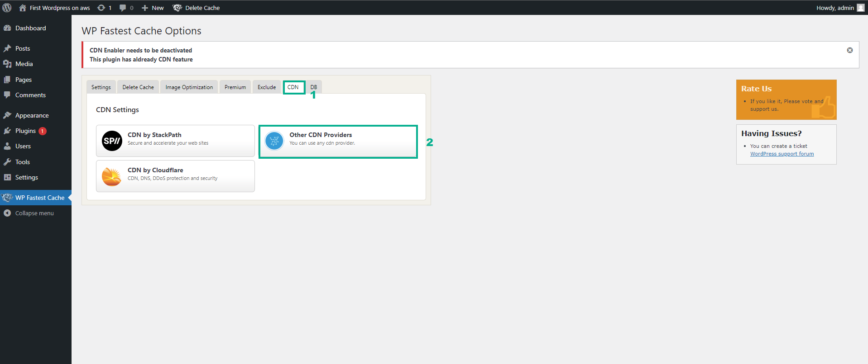Click the Rate Us heading

pyautogui.click(x=756, y=89)
